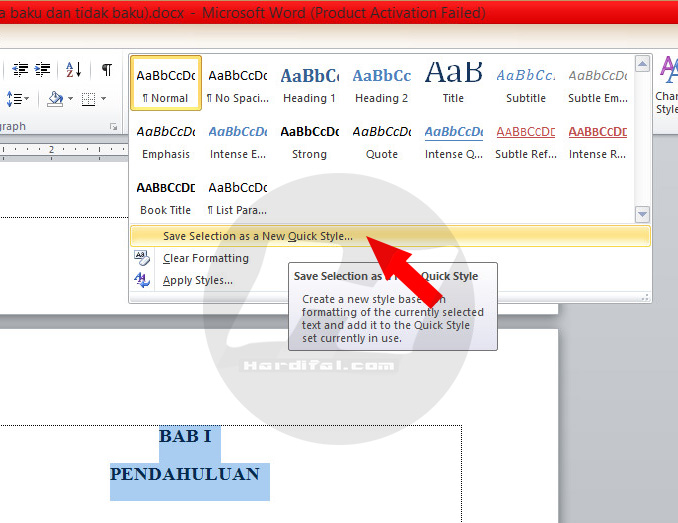Apply the List Paragraph style
The height and width of the screenshot is (523, 678).
[238, 196]
